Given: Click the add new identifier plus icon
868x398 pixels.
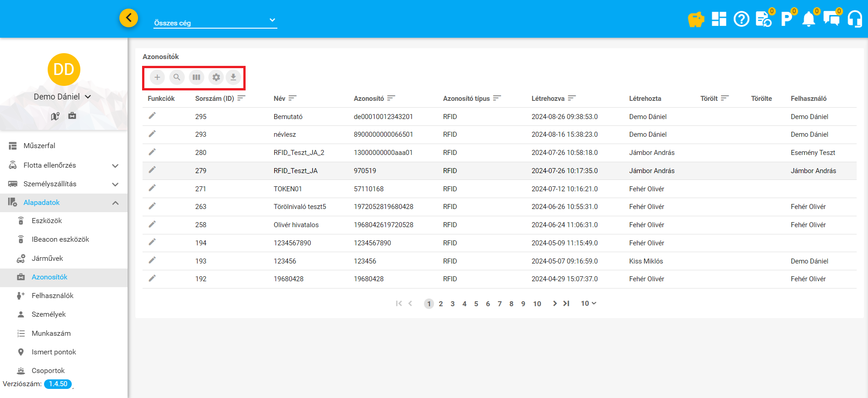Looking at the screenshot, I should point(157,77).
